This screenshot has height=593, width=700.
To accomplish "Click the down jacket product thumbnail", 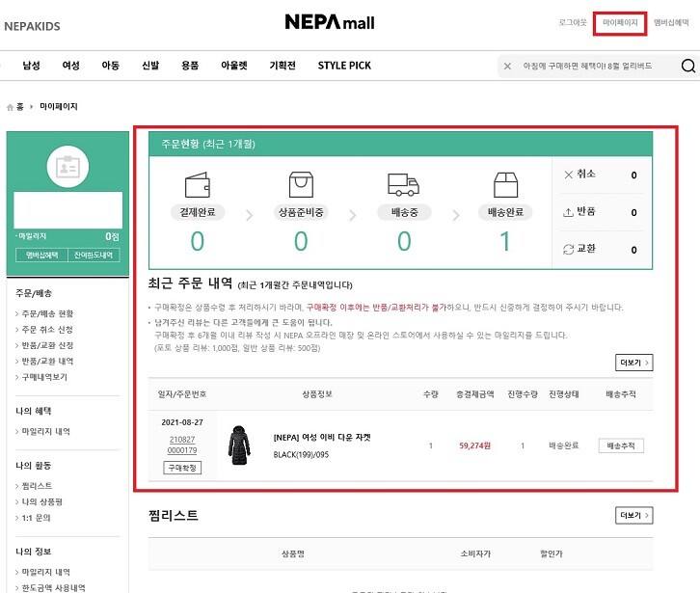I will pos(237,445).
